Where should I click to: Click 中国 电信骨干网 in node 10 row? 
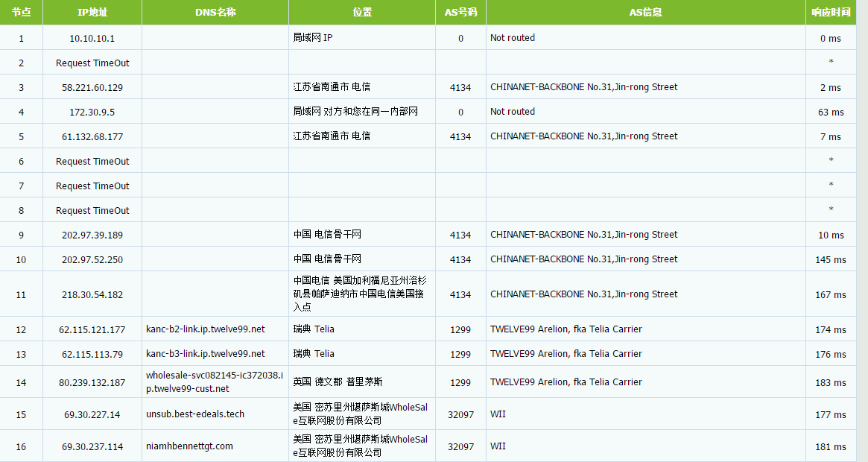pos(327,259)
